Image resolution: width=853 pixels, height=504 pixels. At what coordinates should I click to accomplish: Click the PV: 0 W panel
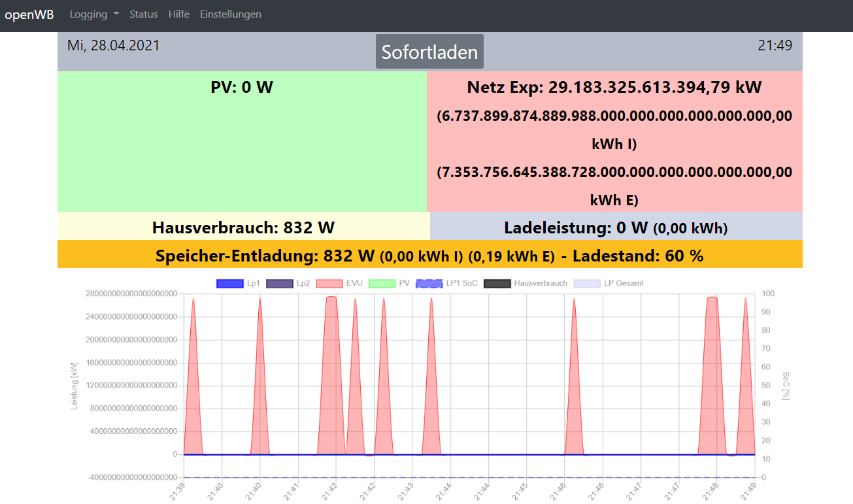click(x=242, y=141)
